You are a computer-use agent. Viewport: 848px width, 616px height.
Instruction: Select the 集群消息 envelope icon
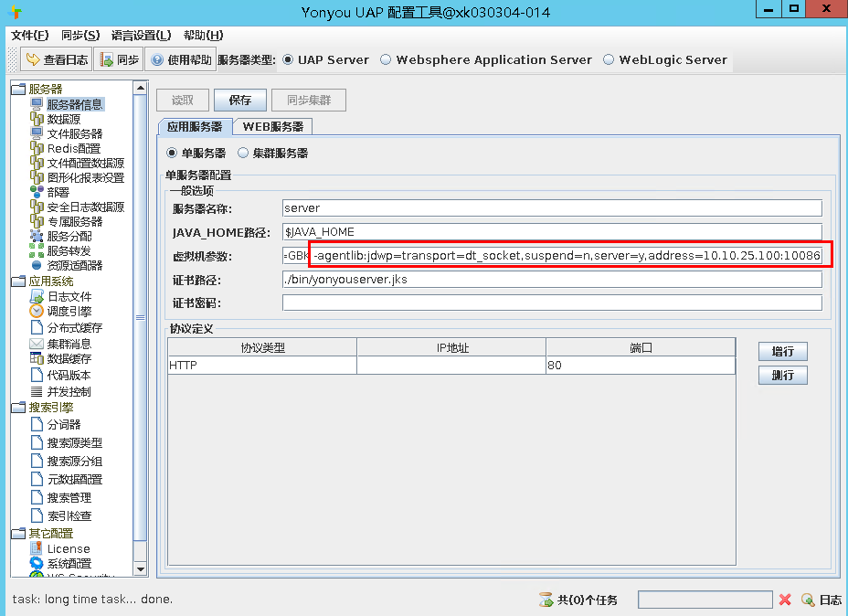click(x=37, y=344)
